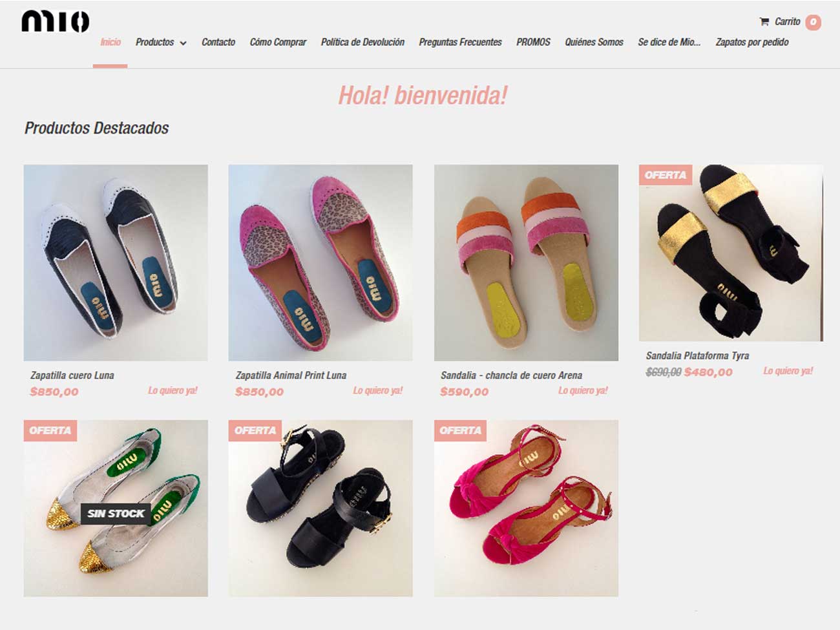Screen dimensions: 840x630
Task: Open the black leather platform sandals photo
Action: [x=320, y=508]
